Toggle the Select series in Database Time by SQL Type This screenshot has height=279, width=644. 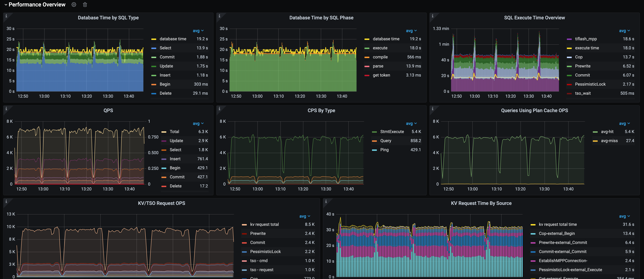coord(165,48)
